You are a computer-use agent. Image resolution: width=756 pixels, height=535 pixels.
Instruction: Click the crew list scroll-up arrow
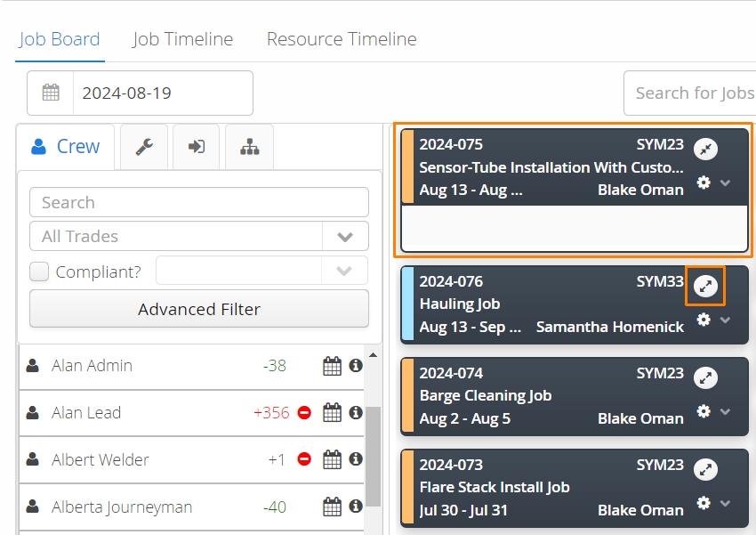click(x=374, y=355)
